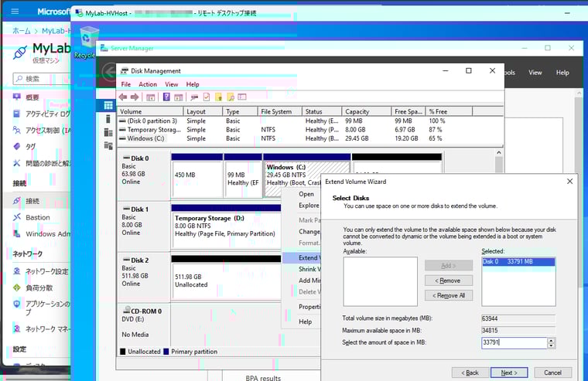Click the yellow search-folder toolbar icon
The width and height of the screenshot is (588, 381).
231,97
